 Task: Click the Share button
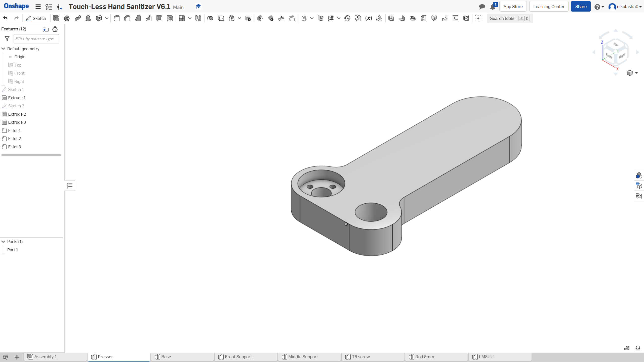tap(581, 6)
